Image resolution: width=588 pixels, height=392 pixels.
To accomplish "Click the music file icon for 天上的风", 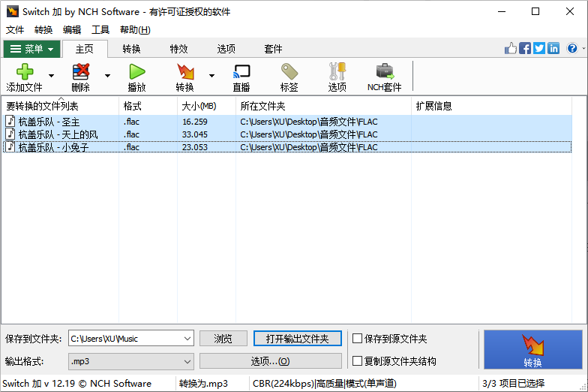I will pos(10,134).
